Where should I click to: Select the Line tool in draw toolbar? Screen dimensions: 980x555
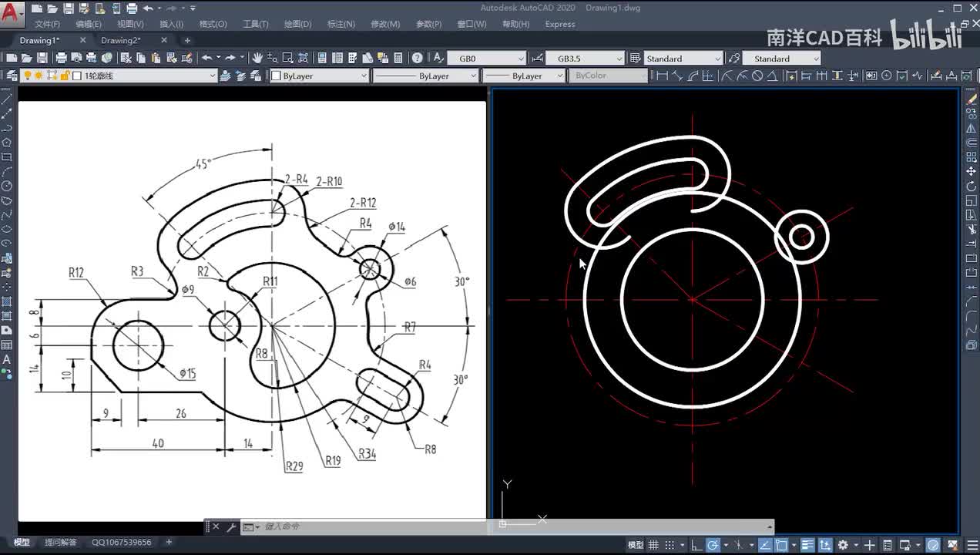point(7,99)
